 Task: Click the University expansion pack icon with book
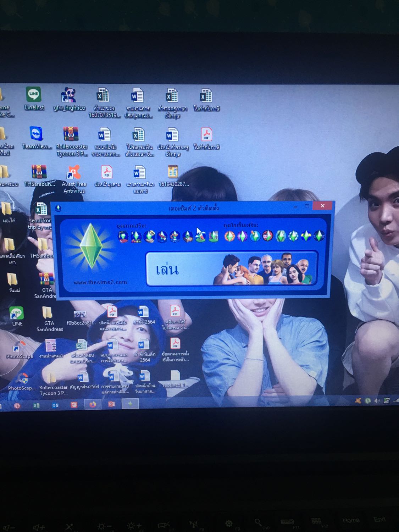point(123,236)
